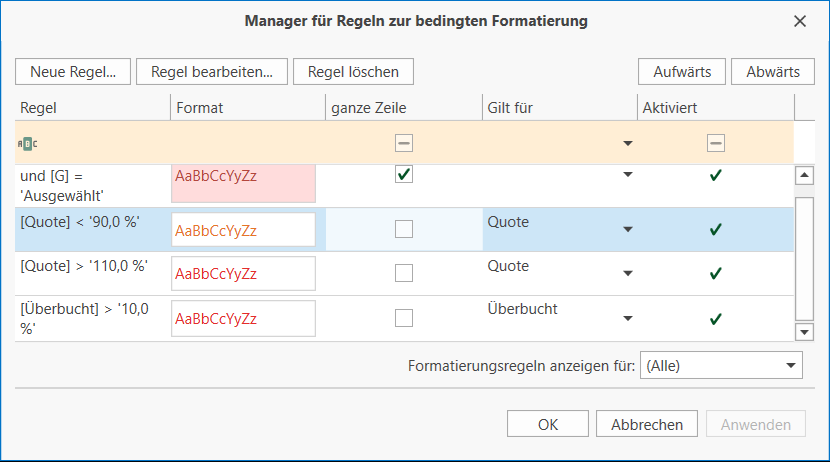Enable 'ganze Zeile' for '[Quote] < 90,0 %'

click(x=404, y=229)
